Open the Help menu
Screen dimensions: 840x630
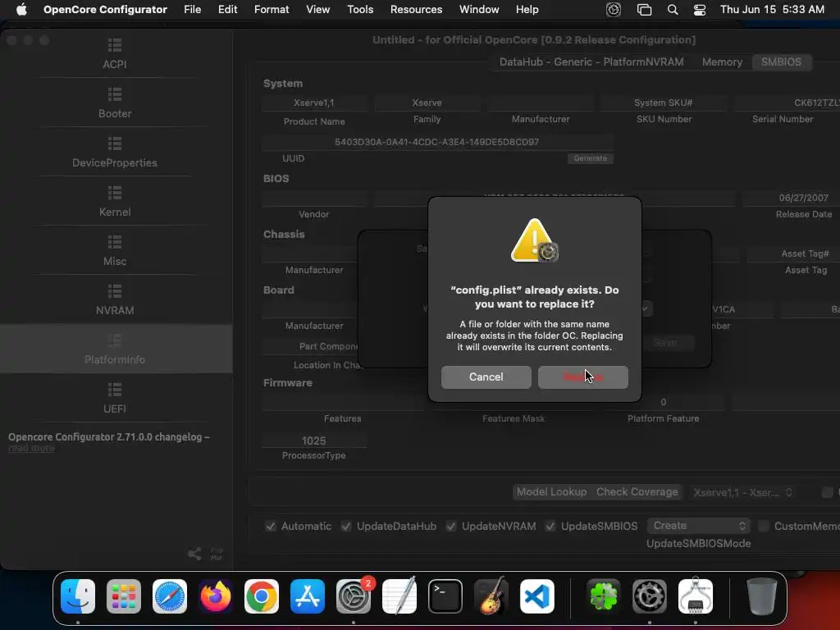click(x=527, y=10)
